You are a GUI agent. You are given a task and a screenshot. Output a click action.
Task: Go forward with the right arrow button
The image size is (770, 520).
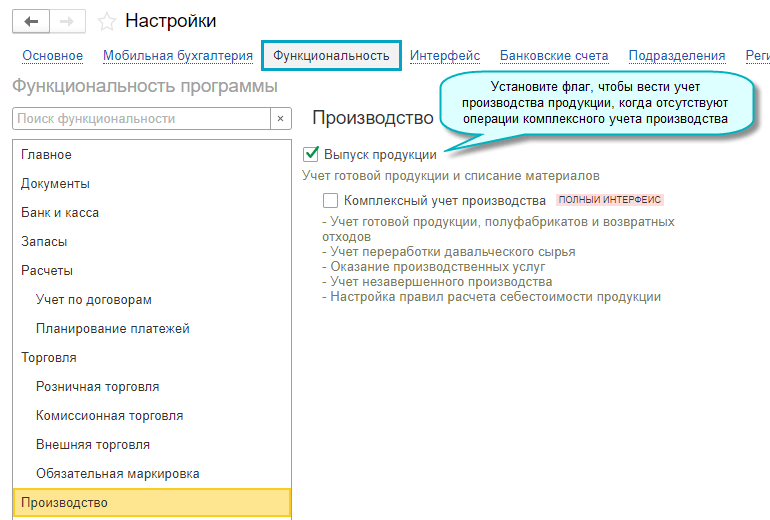point(67,22)
